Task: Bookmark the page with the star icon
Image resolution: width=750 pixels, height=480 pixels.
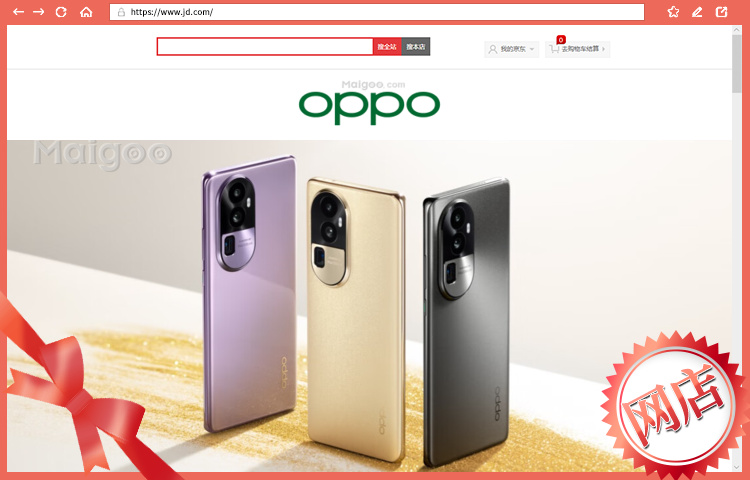Action: tap(673, 12)
